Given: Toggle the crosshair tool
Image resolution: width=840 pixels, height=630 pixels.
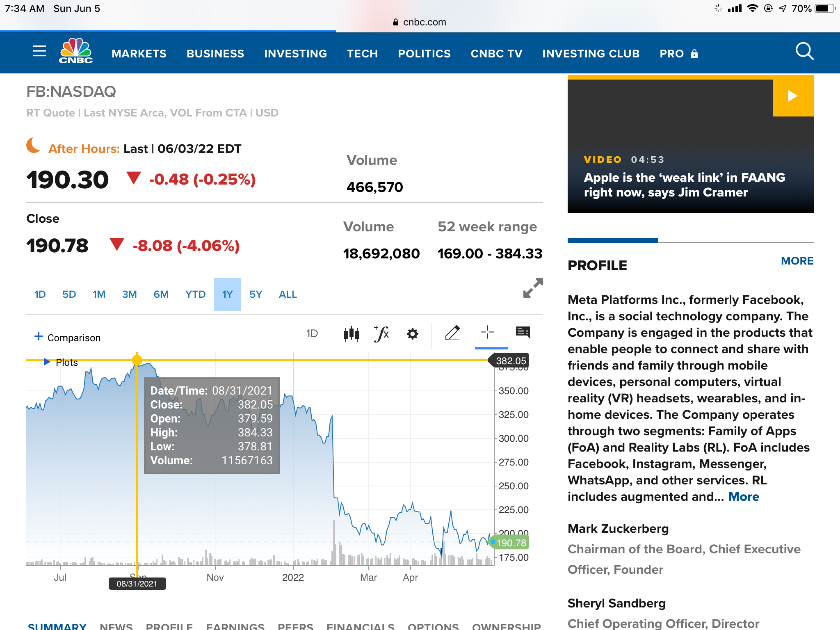Looking at the screenshot, I should click(x=487, y=332).
